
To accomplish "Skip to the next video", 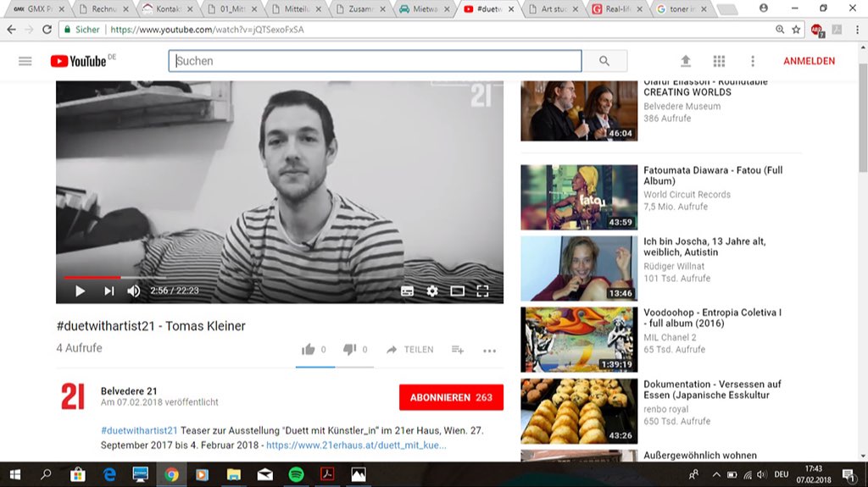I will click(x=109, y=291).
